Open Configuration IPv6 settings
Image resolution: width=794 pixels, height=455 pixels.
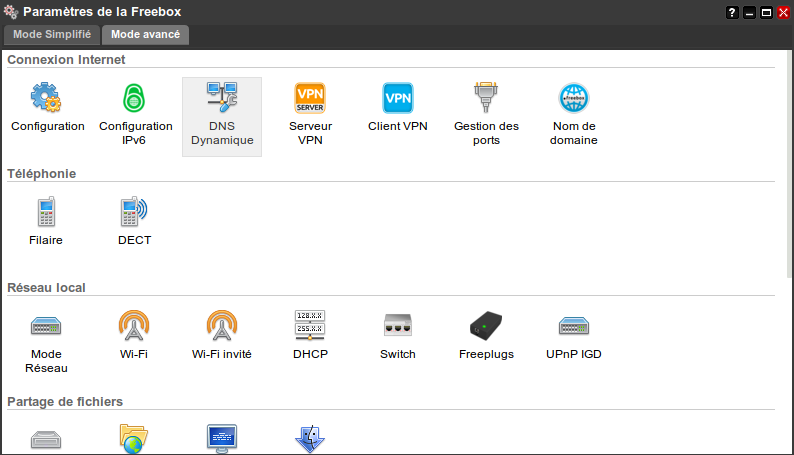click(135, 98)
